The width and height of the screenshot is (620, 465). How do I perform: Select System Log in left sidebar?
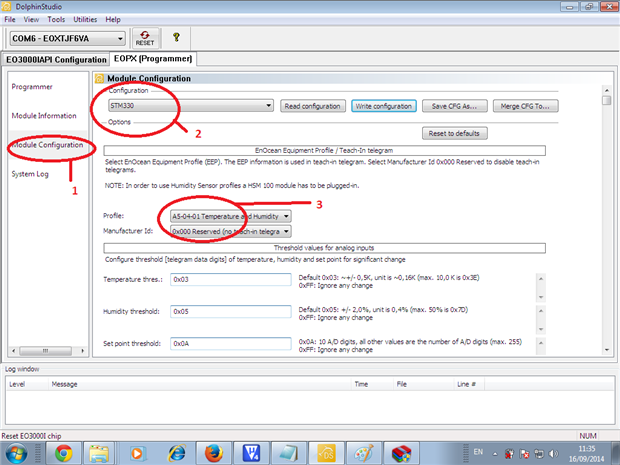tap(29, 174)
